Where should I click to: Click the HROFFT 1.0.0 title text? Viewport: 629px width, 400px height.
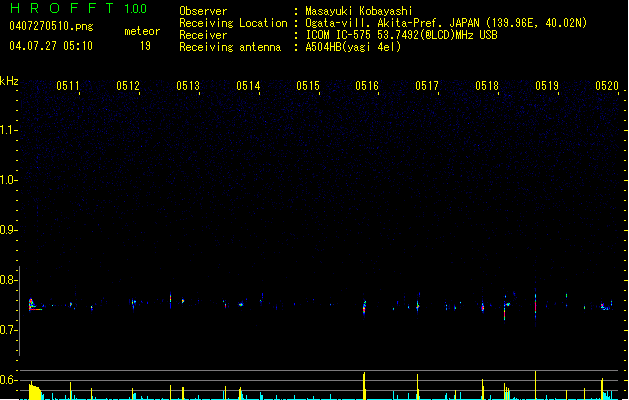pyautogui.click(x=79, y=8)
